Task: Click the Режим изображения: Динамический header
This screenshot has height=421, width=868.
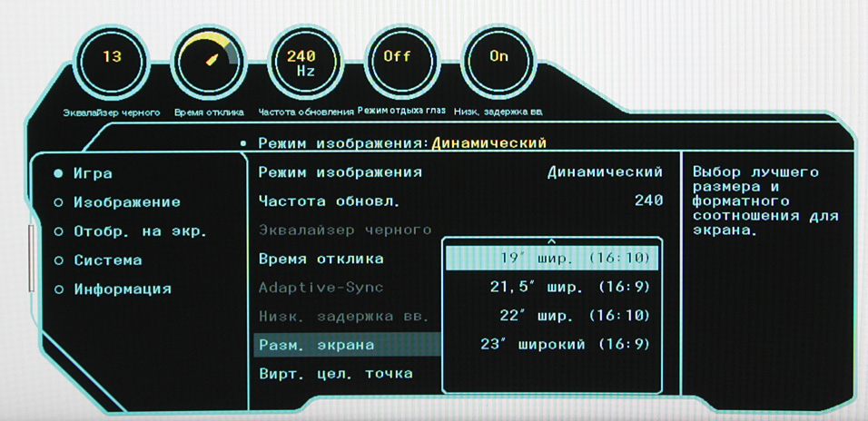Action: click(402, 143)
